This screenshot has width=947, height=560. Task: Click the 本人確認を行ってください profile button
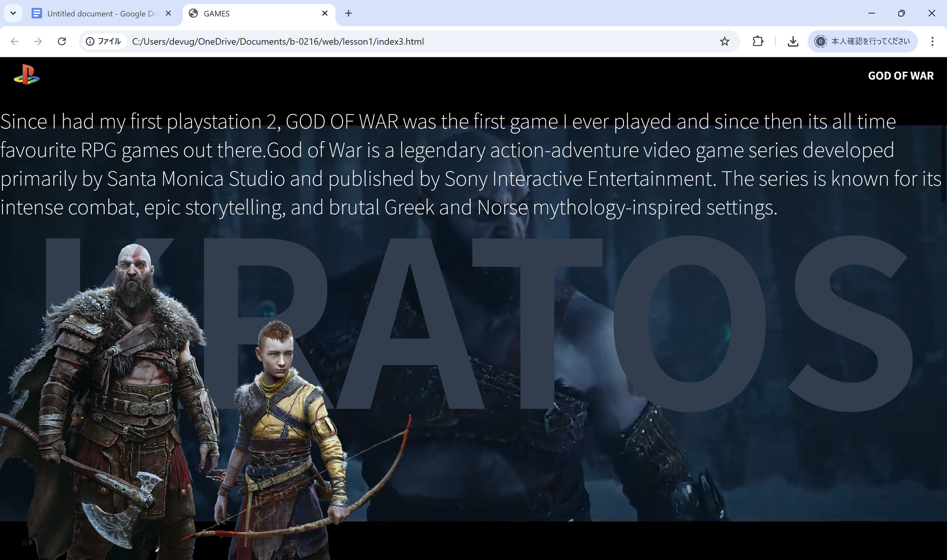[x=862, y=41]
